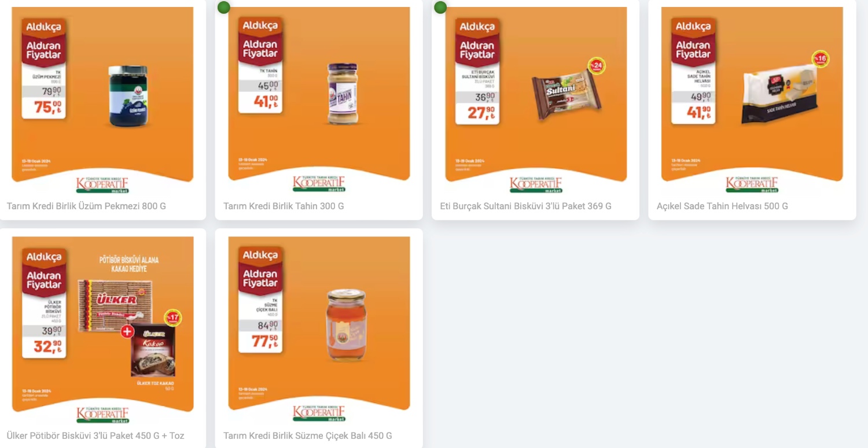
Task: Click the Süzme Çiçek Balı 450 G title
Action: click(x=308, y=435)
